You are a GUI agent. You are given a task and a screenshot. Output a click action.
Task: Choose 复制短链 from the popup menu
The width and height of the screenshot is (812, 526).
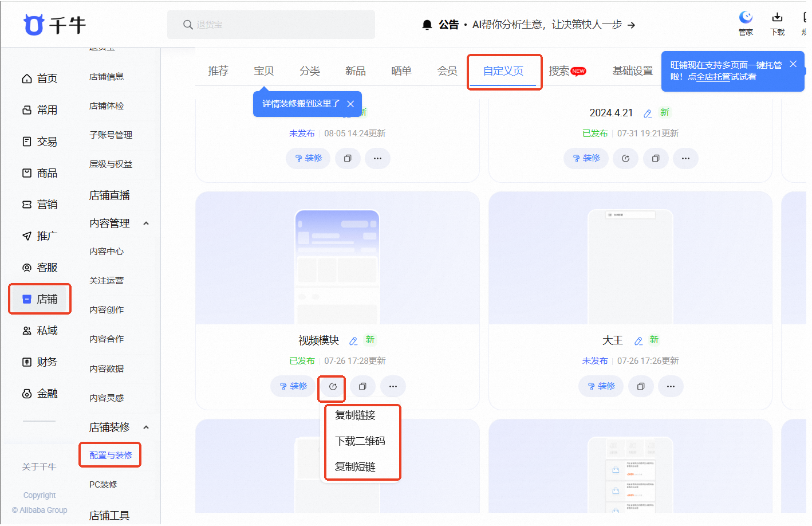[x=356, y=467]
